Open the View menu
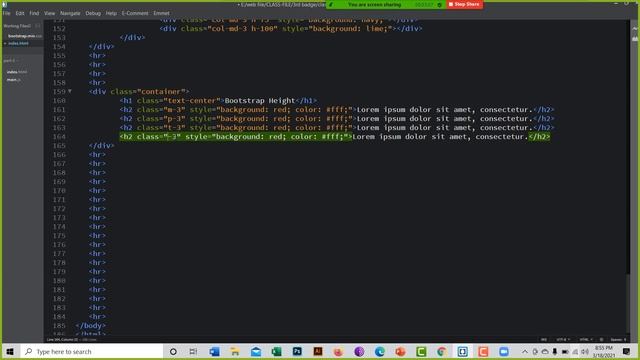 [49, 13]
